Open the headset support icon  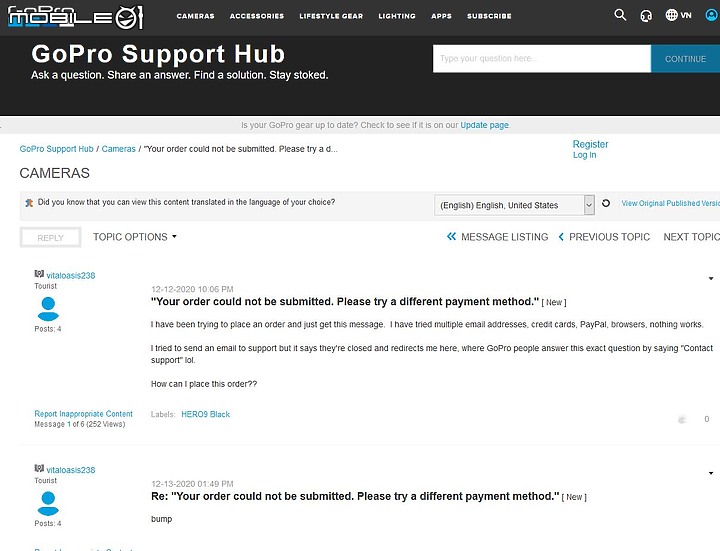pyautogui.click(x=646, y=16)
